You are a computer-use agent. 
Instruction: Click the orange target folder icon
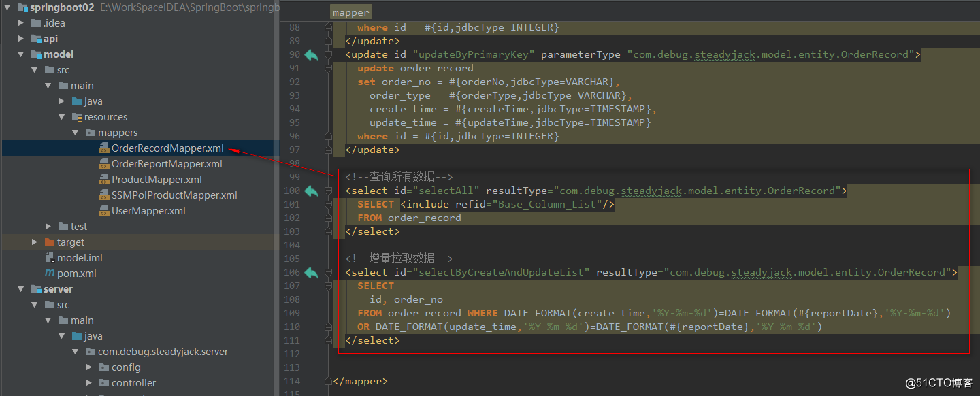click(50, 242)
